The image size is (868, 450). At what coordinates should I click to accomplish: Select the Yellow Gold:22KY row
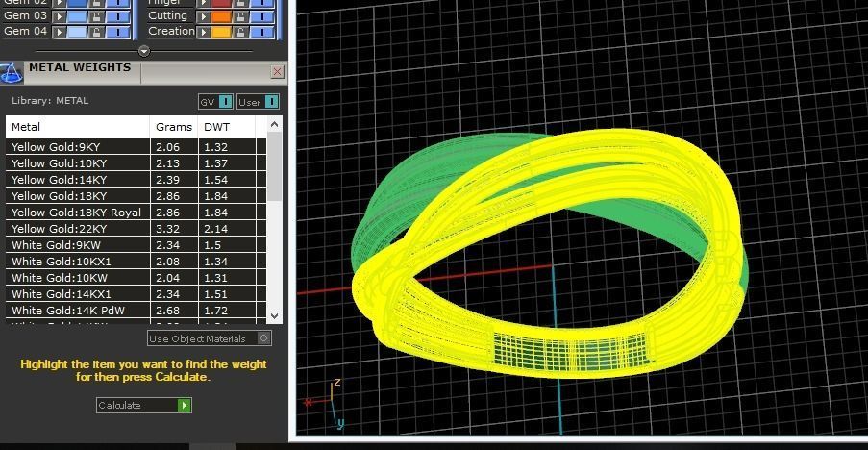(136, 229)
